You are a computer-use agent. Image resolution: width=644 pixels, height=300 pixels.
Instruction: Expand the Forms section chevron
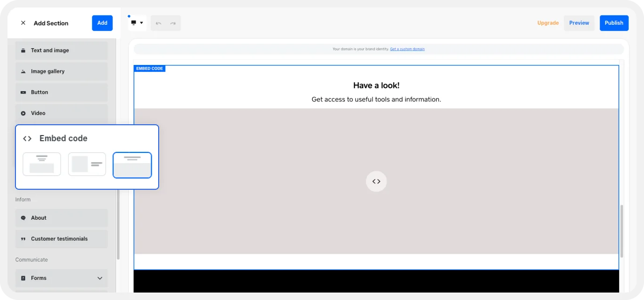pos(99,278)
